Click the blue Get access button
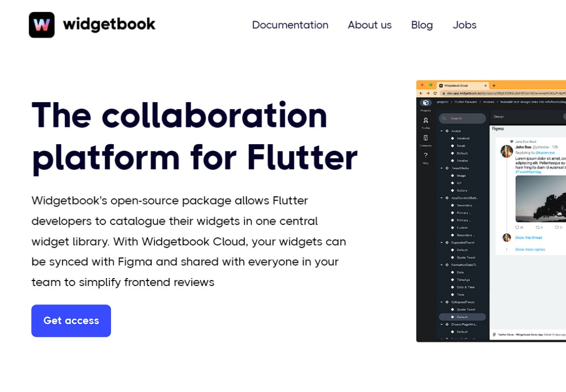 (71, 321)
